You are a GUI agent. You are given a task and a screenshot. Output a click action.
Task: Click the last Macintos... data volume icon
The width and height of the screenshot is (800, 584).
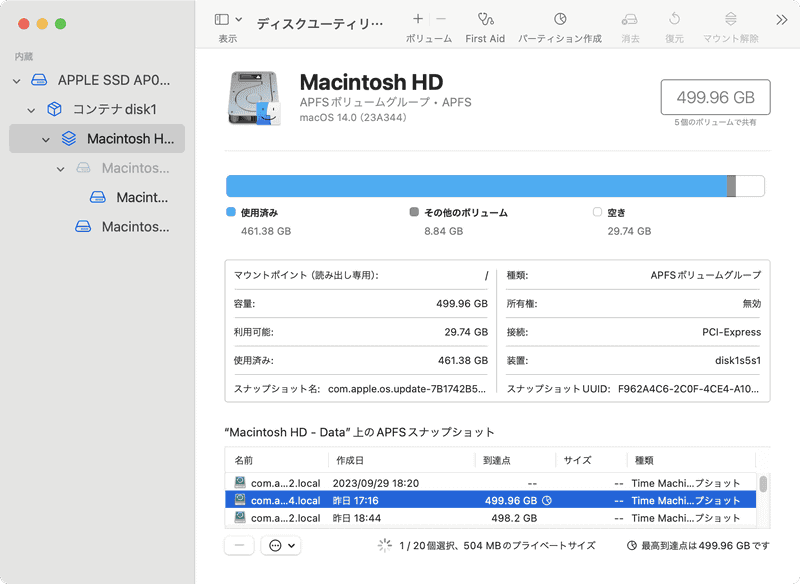click(x=83, y=226)
